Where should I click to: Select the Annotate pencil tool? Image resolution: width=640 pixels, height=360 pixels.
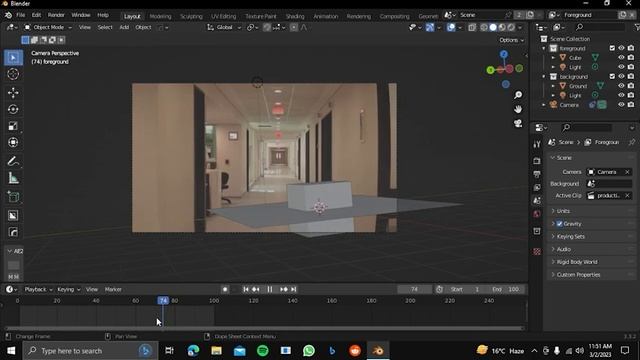click(13, 161)
